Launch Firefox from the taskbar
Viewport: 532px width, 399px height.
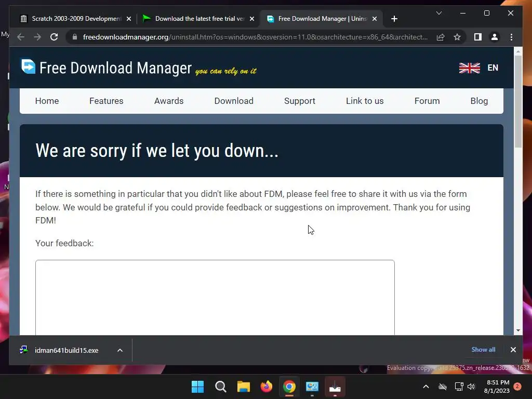coord(267,387)
